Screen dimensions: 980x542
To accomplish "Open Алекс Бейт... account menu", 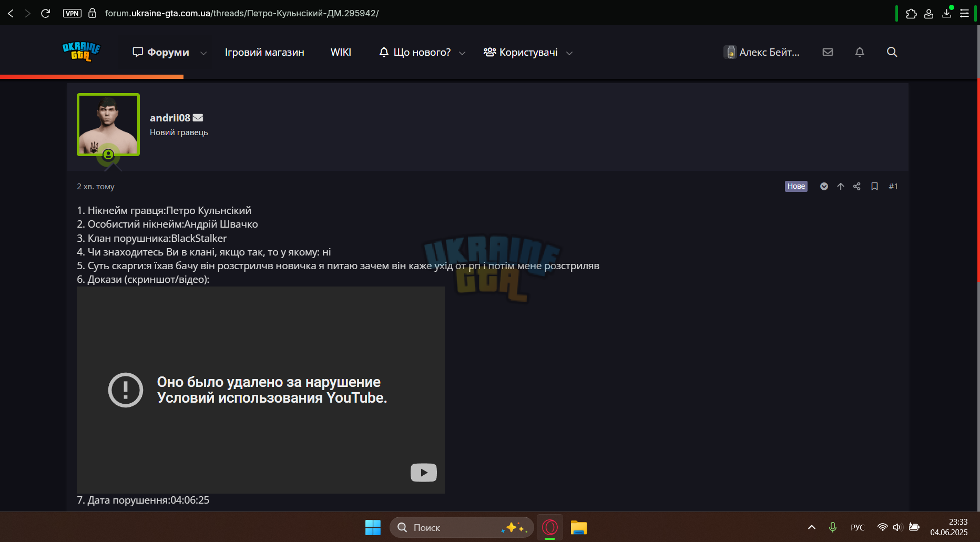I will (761, 52).
